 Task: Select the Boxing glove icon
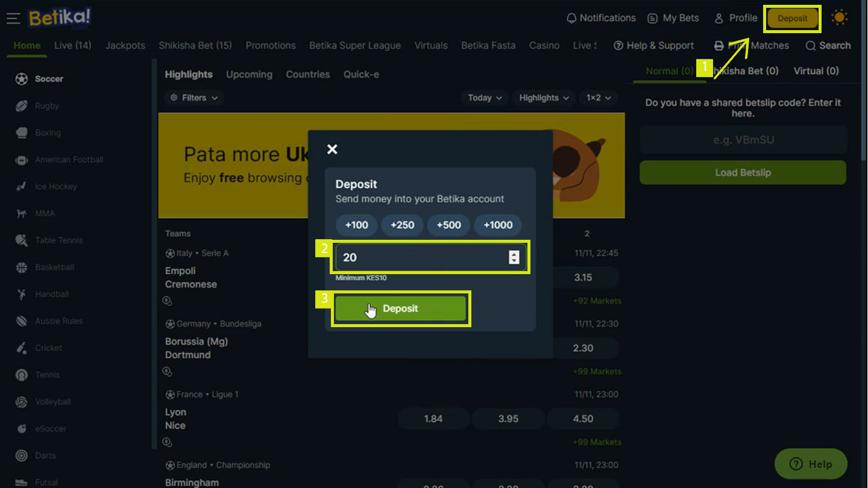pyautogui.click(x=22, y=133)
